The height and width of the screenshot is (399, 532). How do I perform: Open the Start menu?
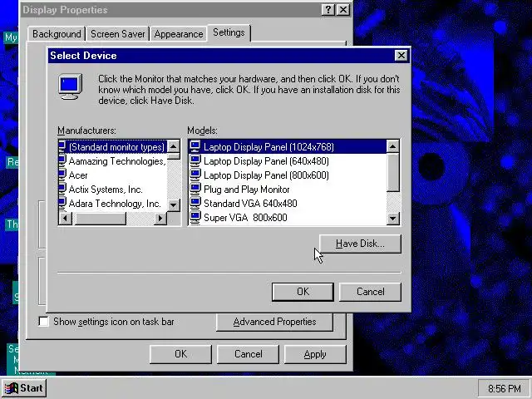point(24,388)
